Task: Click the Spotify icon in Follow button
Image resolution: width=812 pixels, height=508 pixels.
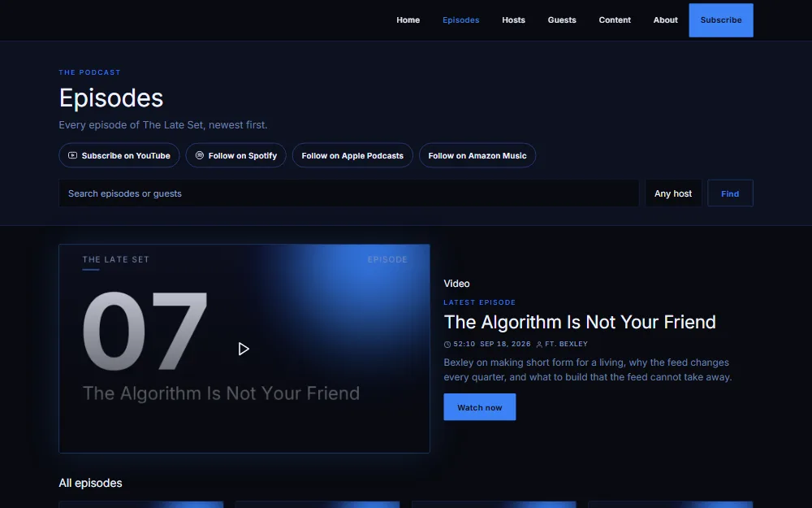Action: click(x=200, y=155)
